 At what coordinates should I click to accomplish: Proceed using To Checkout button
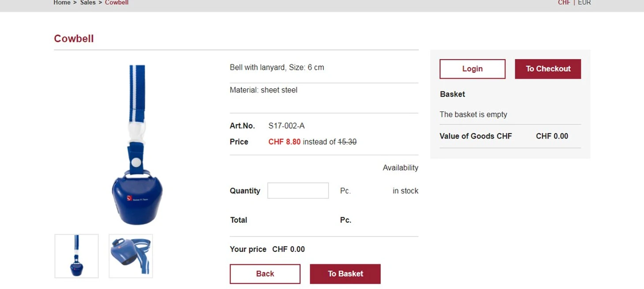547,69
